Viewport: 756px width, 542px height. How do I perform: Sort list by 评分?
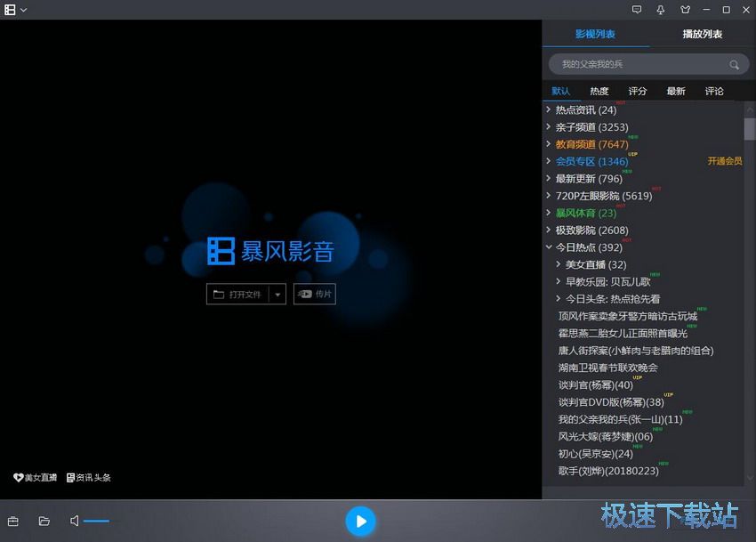(638, 91)
